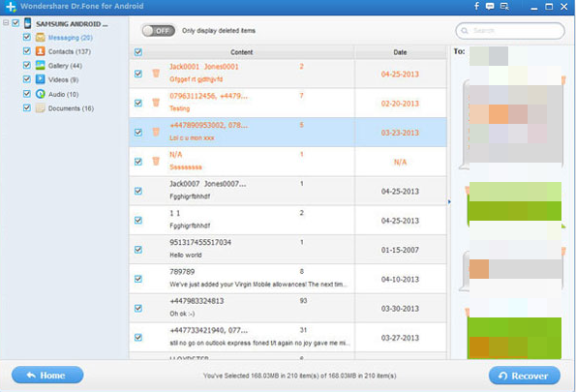The height and width of the screenshot is (392, 576).
Task: Toggle the Only display deleted items switch
Action: 159,31
